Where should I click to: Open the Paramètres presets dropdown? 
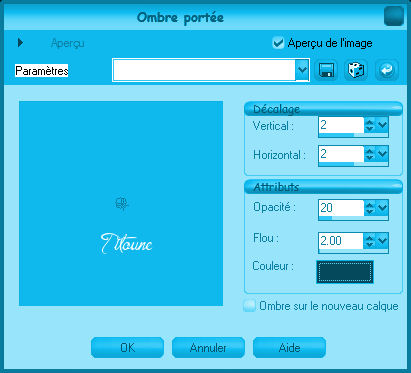tap(302, 70)
